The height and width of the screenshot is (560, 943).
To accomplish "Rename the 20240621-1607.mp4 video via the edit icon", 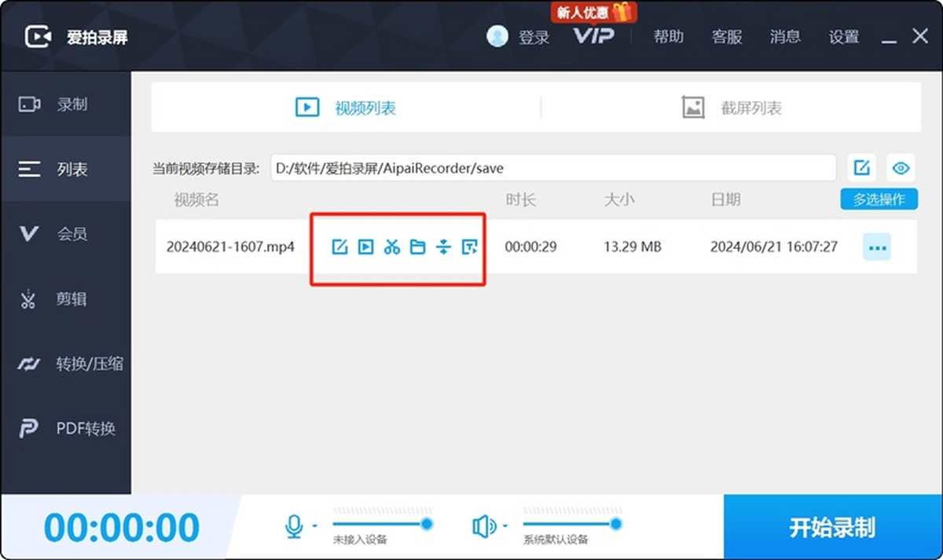I will point(339,247).
